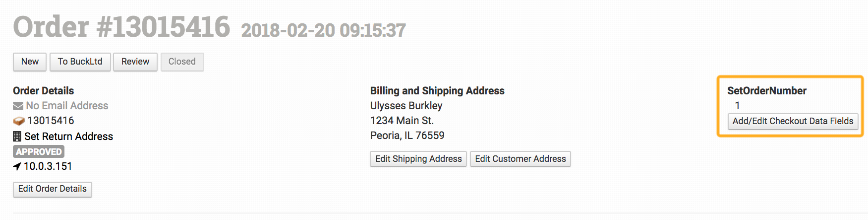The image size is (868, 220).
Task: Open Edit Order Details
Action: pos(53,189)
